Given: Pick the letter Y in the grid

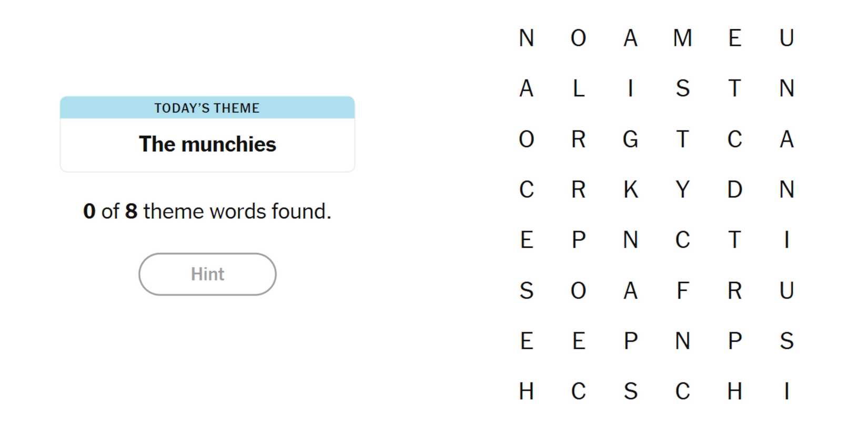Looking at the screenshot, I should click(x=682, y=189).
